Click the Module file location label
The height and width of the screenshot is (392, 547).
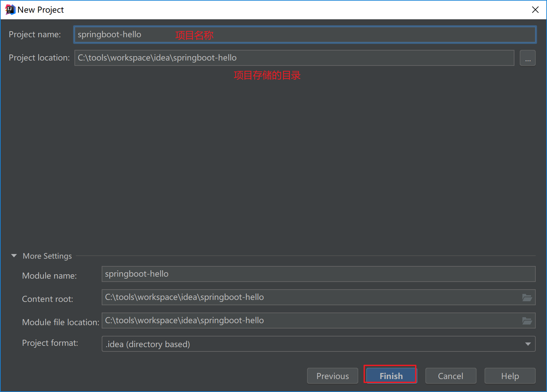[61, 322]
